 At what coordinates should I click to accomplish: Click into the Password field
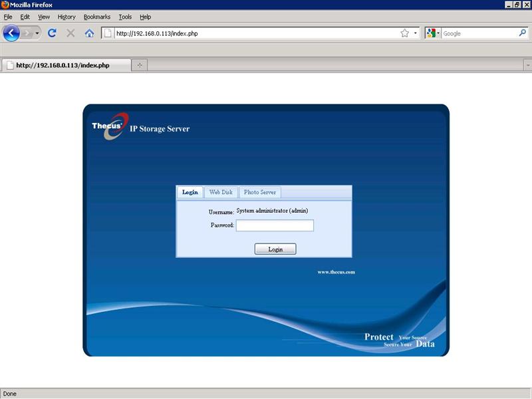275,225
